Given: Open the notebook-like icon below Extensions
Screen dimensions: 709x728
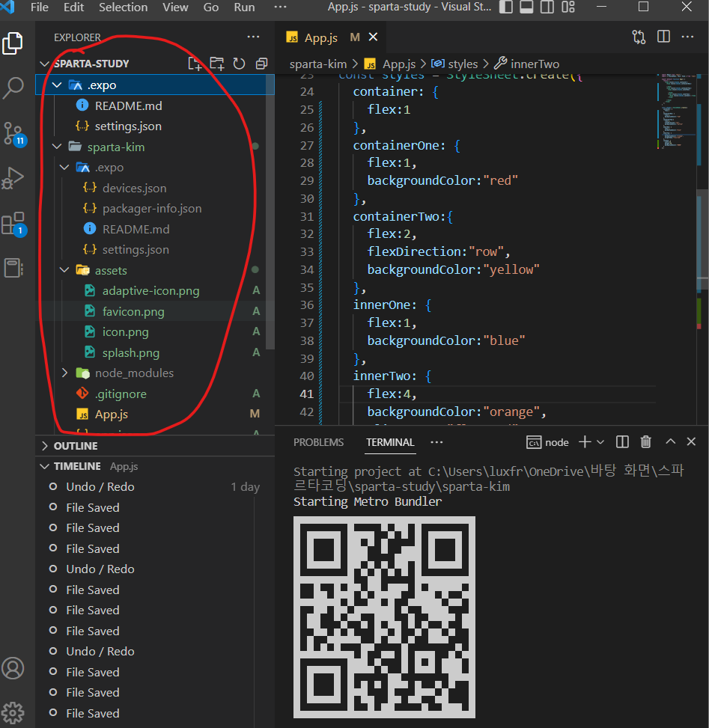Looking at the screenshot, I should pyautogui.click(x=13, y=268).
